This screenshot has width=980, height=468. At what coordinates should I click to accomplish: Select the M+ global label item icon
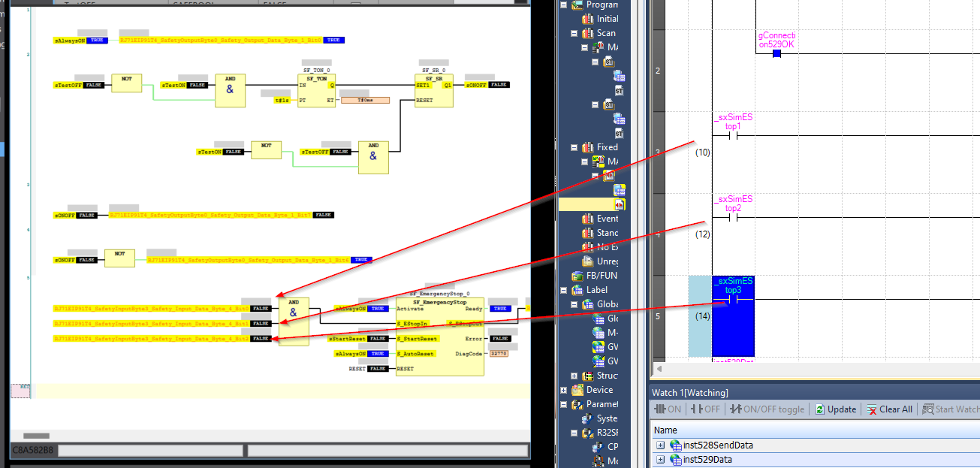[x=599, y=333]
